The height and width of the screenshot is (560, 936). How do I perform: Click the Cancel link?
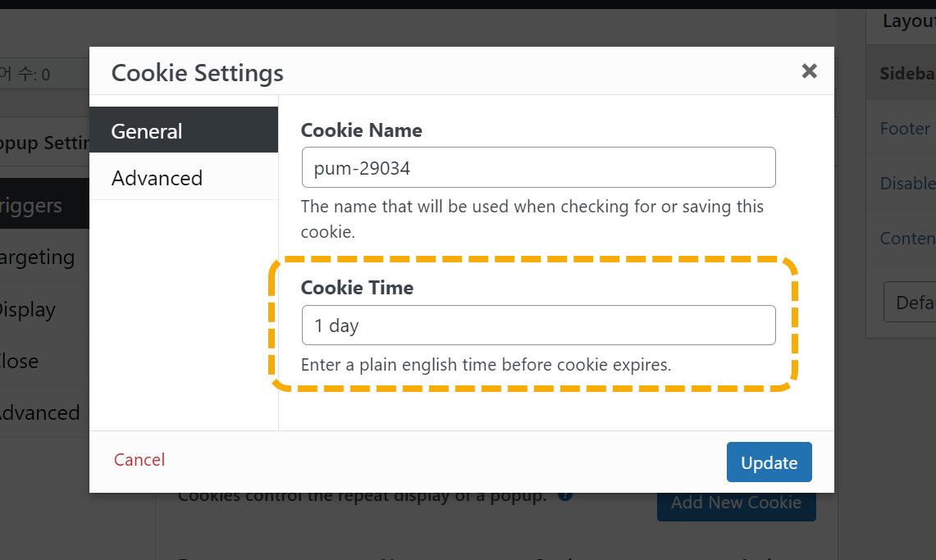139,460
